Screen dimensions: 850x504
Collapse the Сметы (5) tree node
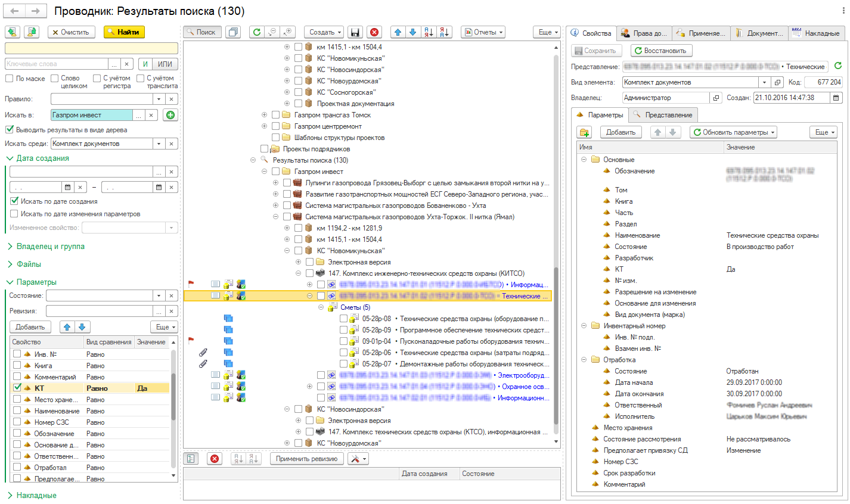(321, 307)
